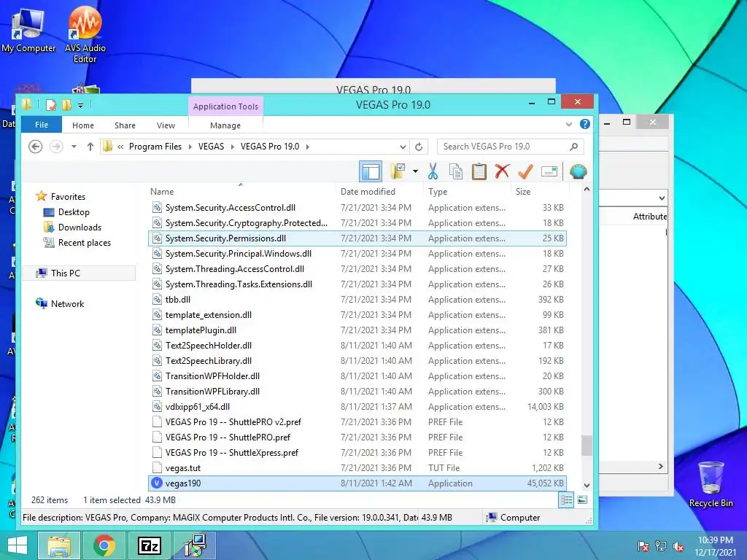Navigate to VEGAS folder in breadcrumb

pos(211,147)
